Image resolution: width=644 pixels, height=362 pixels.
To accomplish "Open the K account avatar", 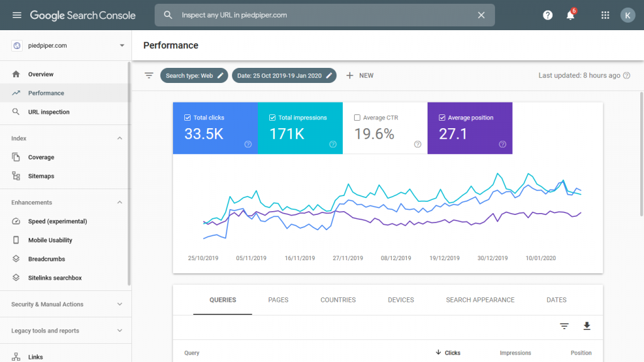I will 627,15.
